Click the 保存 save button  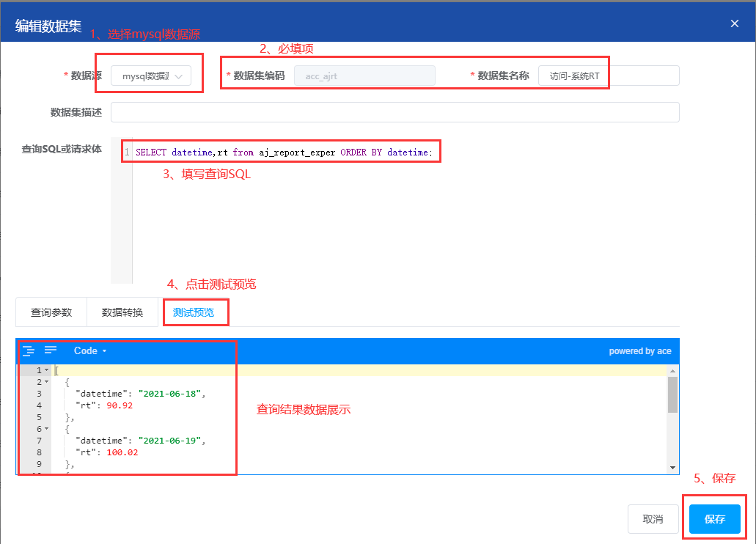[x=714, y=518]
